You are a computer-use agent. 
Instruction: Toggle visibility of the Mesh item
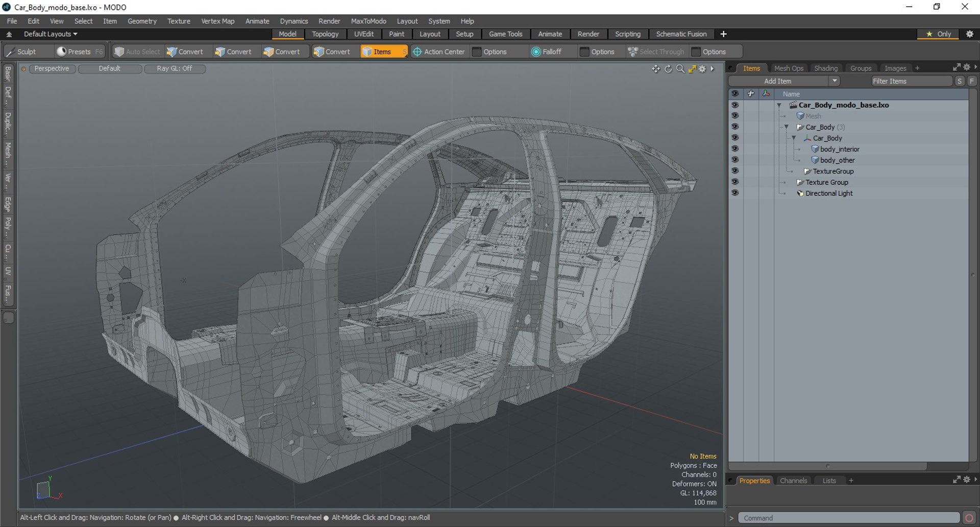735,116
